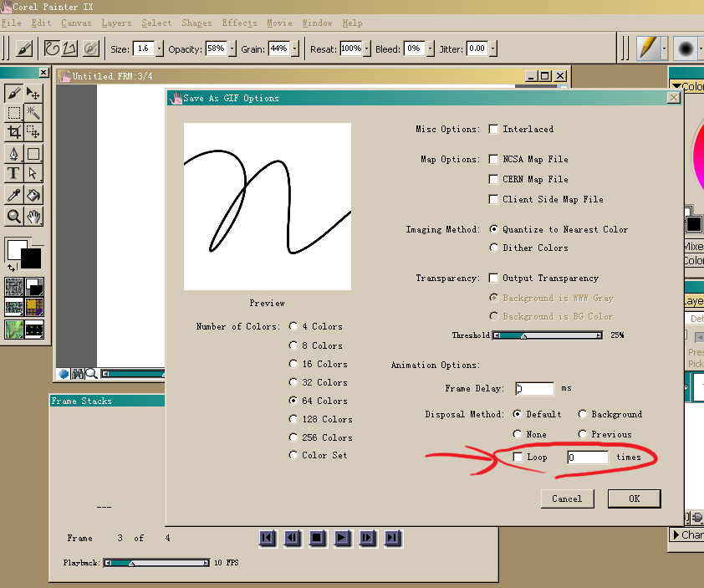Open the Grain dropdown arrow
This screenshot has height=588, width=704.
(295, 49)
